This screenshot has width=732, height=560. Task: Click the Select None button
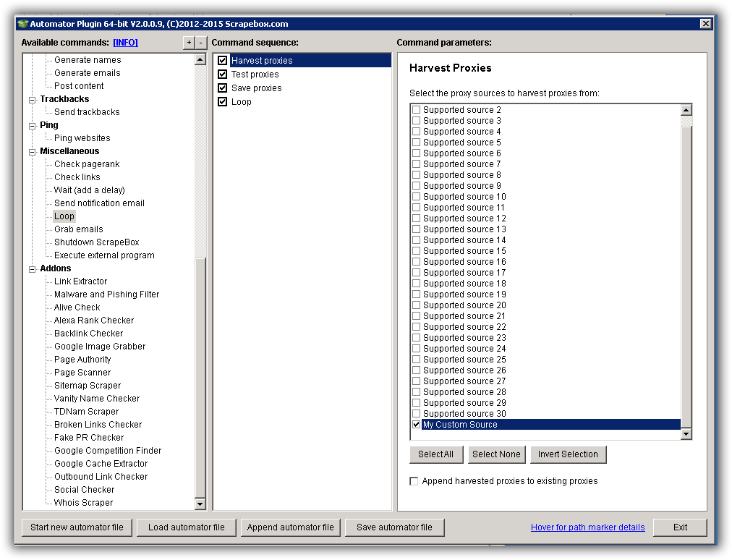point(496,454)
